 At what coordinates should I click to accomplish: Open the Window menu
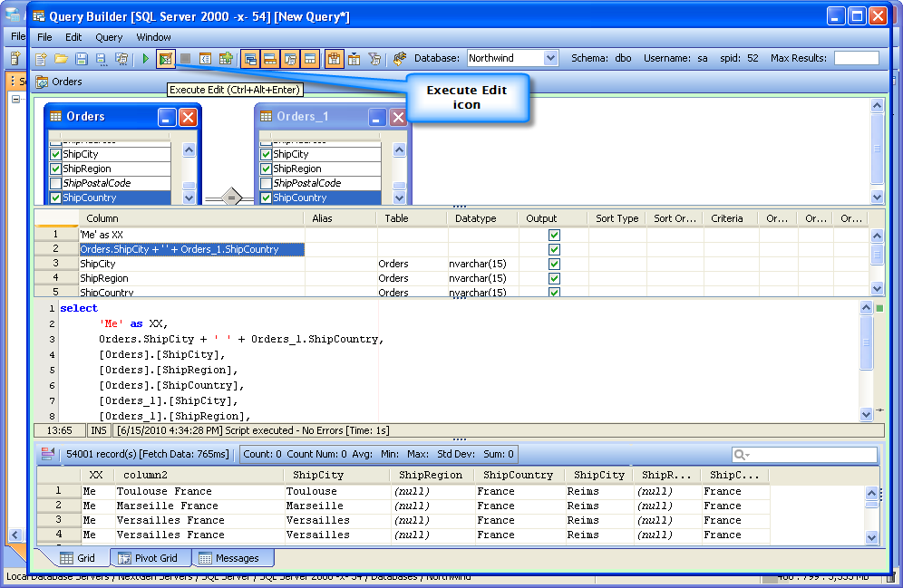(x=153, y=37)
